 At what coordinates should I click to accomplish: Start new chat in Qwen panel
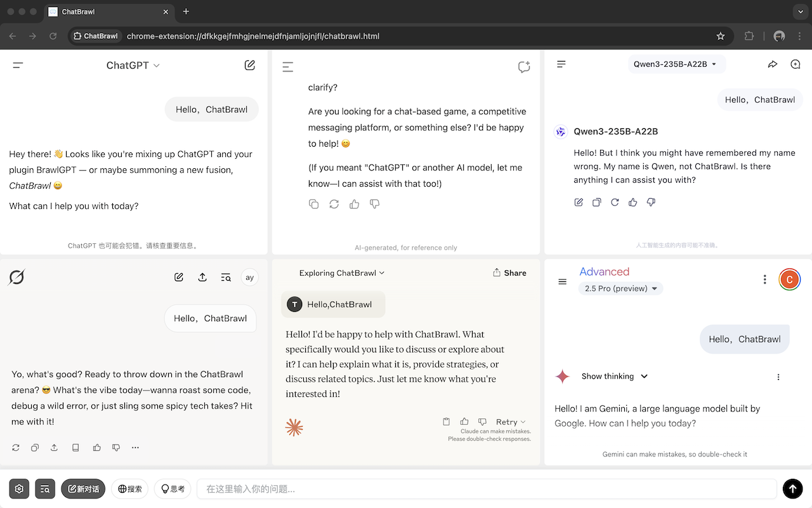pos(796,64)
